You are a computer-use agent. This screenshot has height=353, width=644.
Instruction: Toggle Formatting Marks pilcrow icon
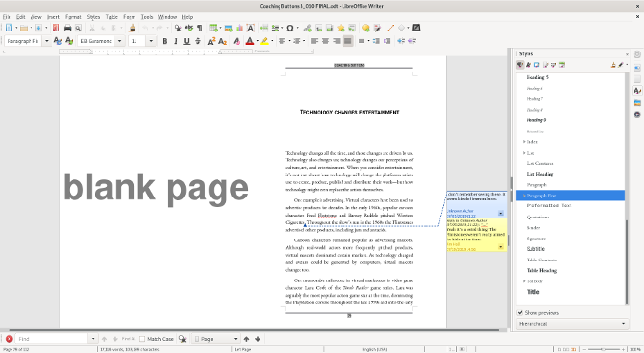(x=200, y=28)
